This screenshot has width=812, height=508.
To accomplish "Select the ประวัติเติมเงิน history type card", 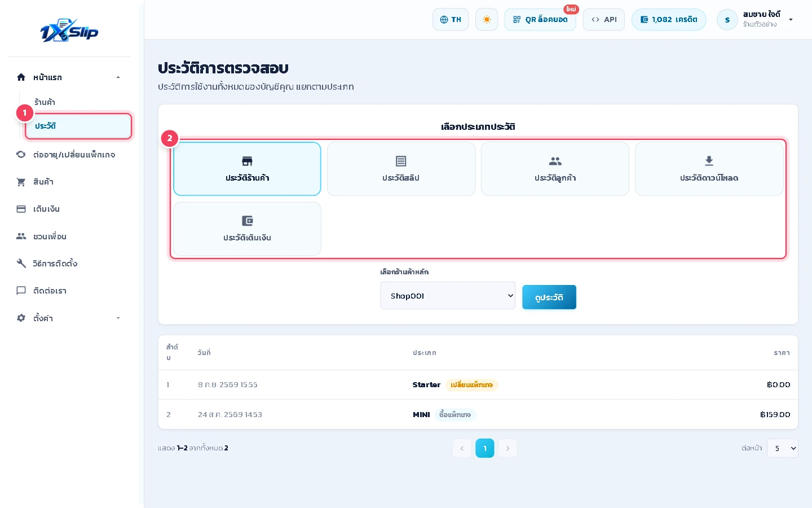I will click(247, 229).
